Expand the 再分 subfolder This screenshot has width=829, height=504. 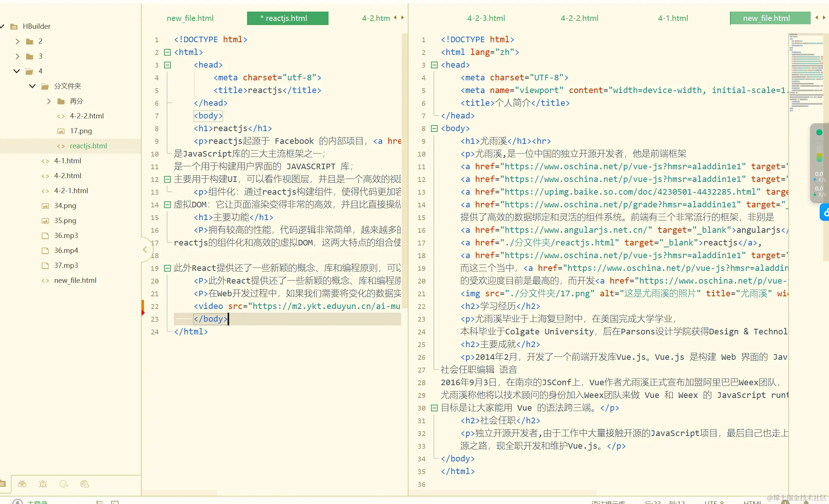49,101
